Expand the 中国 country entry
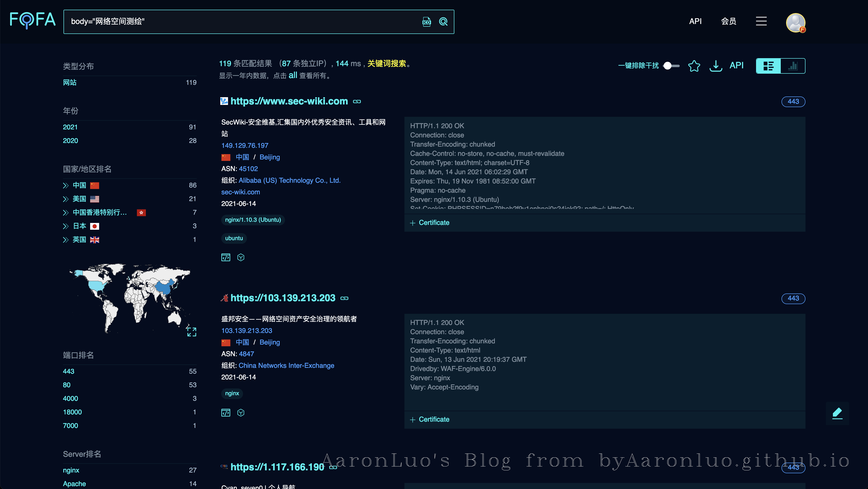This screenshot has width=868, height=489. coord(66,185)
